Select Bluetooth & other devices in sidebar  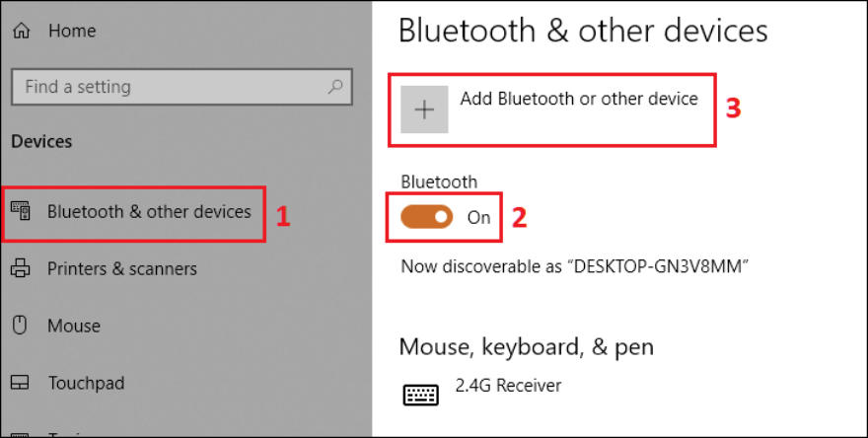pyautogui.click(x=148, y=211)
